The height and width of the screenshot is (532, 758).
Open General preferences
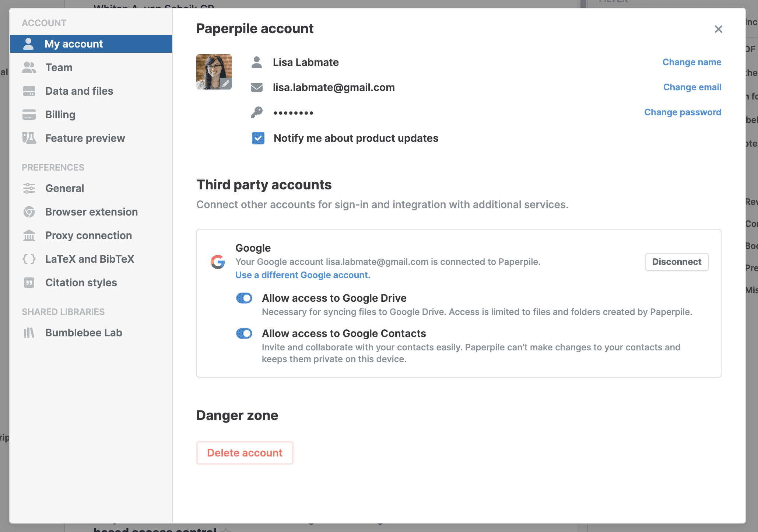[x=91, y=188]
